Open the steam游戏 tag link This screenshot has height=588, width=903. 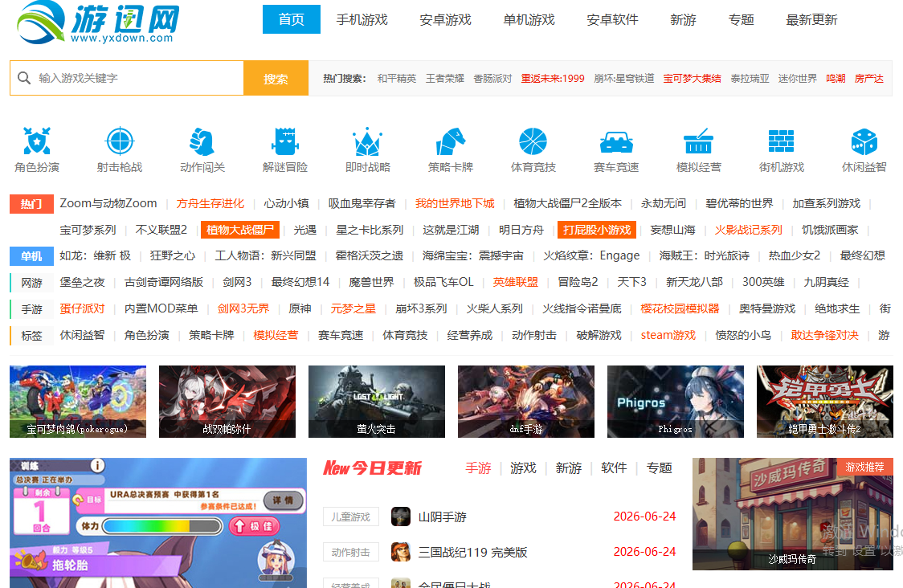[668, 335]
